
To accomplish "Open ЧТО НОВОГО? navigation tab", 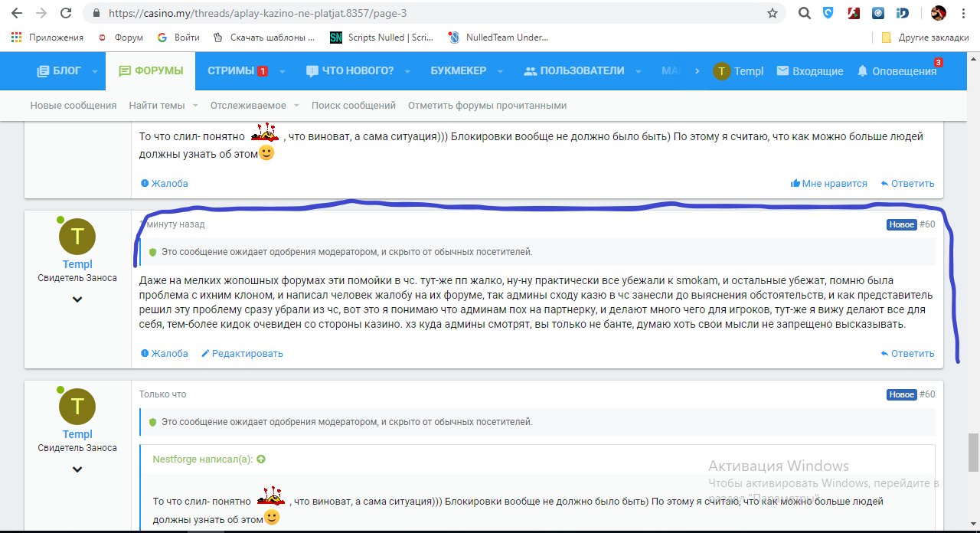I will [349, 70].
